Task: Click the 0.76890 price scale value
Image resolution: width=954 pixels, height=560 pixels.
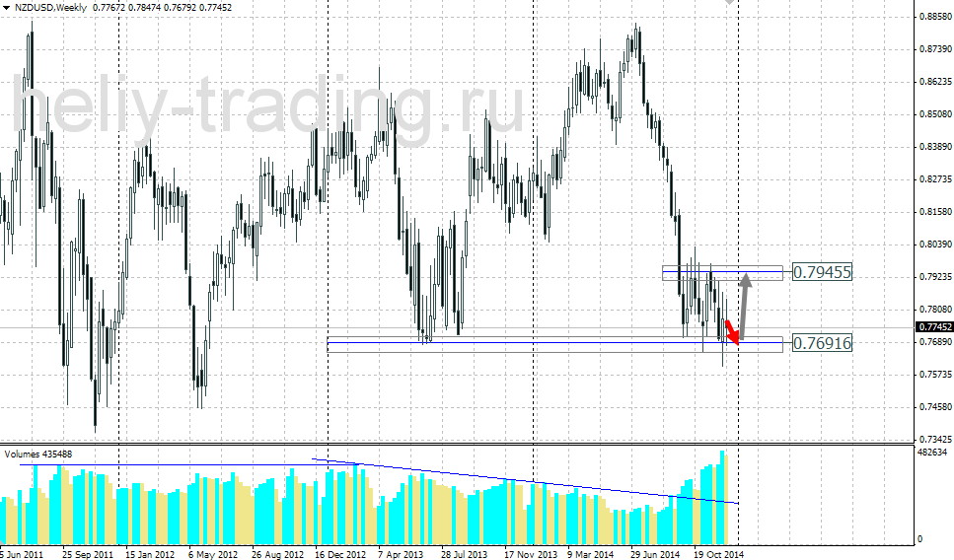Action: pyautogui.click(x=936, y=342)
